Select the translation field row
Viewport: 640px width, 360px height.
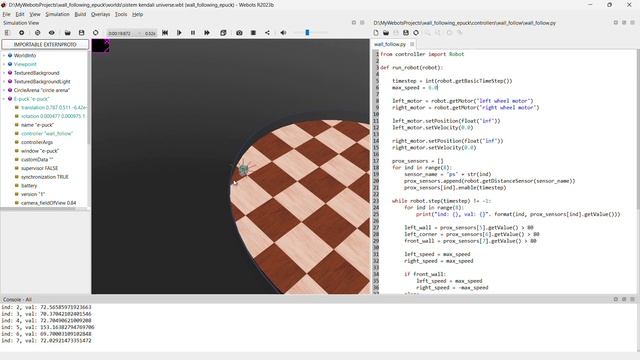tap(53, 108)
